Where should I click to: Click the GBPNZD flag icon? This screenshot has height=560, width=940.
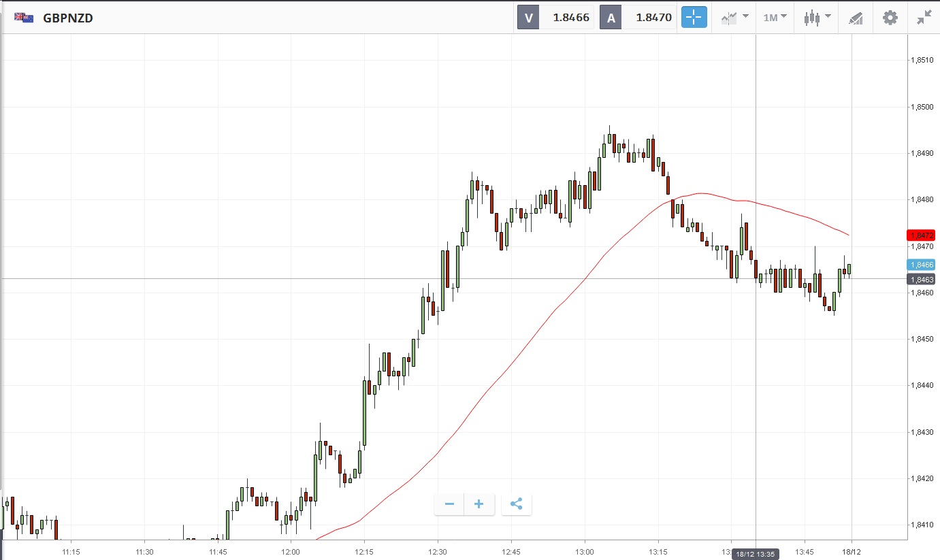tap(25, 18)
